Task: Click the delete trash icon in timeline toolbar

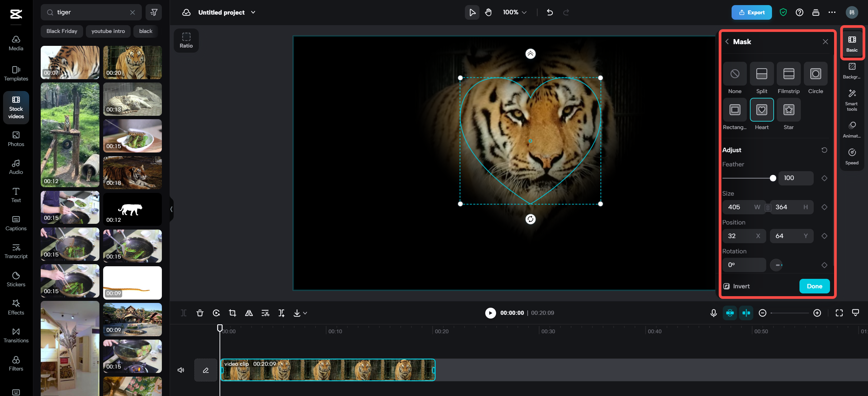Action: coord(200,313)
